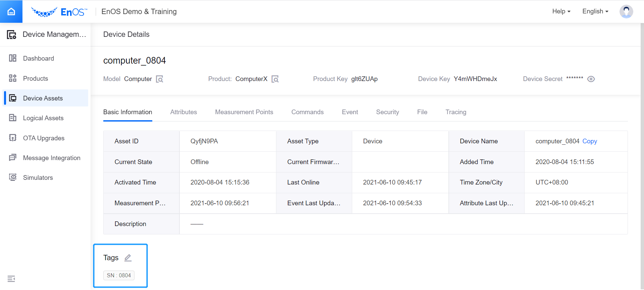Open the user avatar profile menu
Viewport: 644px width, 290px height.
pos(626,11)
